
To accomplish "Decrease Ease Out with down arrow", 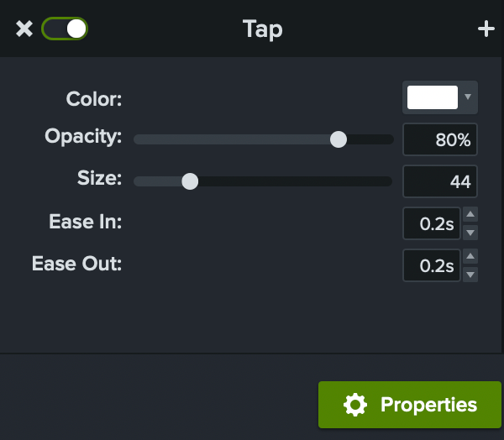I will pos(470,275).
